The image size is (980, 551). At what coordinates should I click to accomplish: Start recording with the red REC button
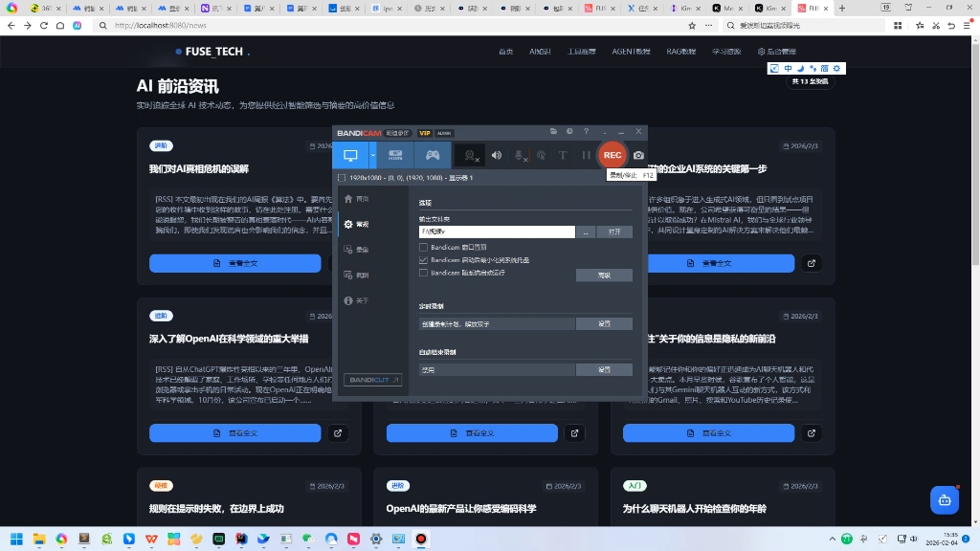612,155
